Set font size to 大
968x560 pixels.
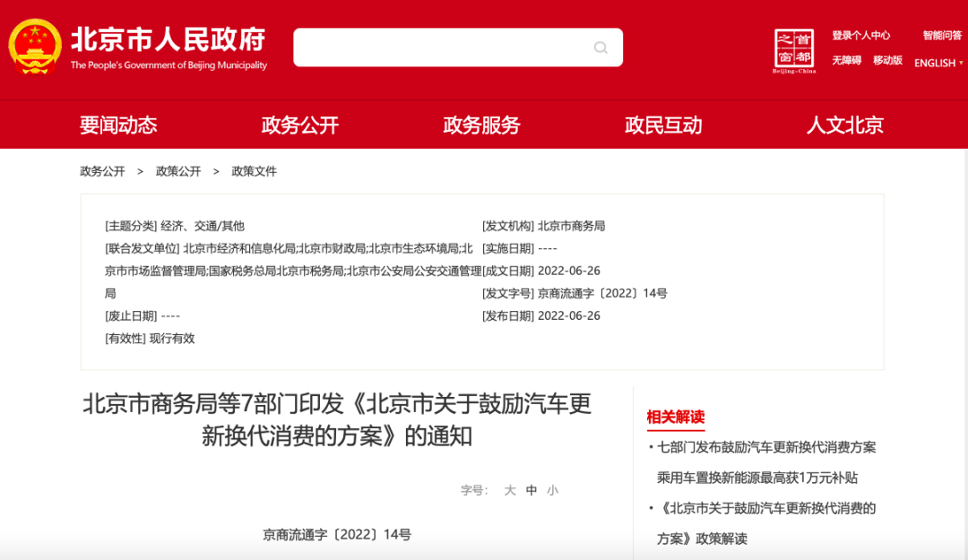click(x=510, y=490)
